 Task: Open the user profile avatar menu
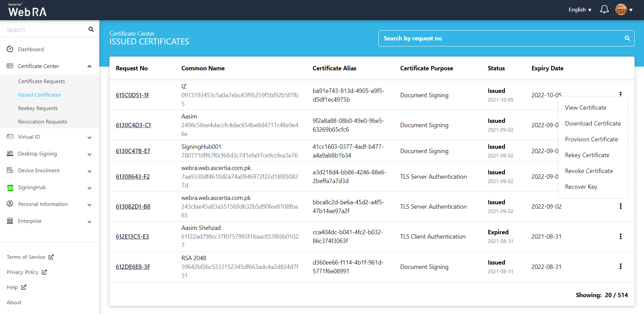click(621, 10)
